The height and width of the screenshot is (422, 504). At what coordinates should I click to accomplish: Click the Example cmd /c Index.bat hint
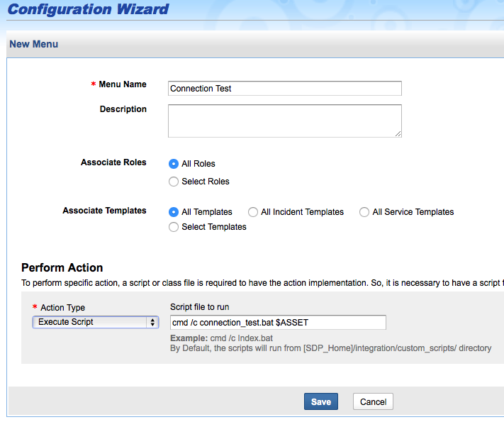click(x=220, y=338)
